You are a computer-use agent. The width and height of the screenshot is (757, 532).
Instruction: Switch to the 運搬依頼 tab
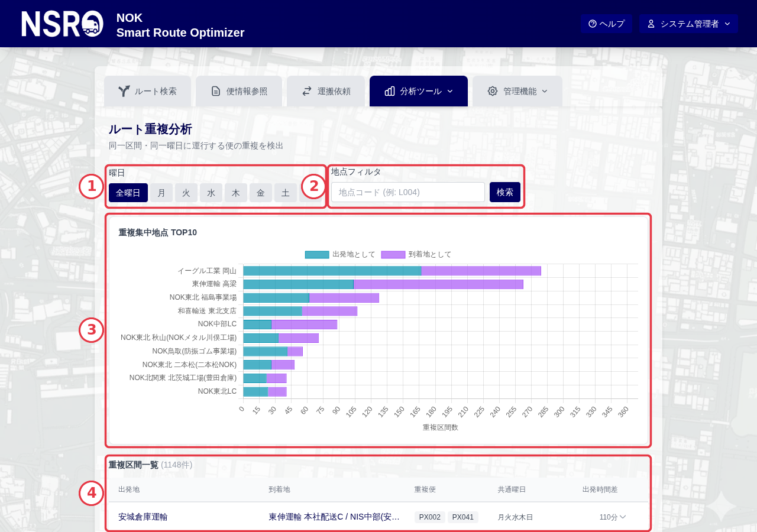pos(326,91)
